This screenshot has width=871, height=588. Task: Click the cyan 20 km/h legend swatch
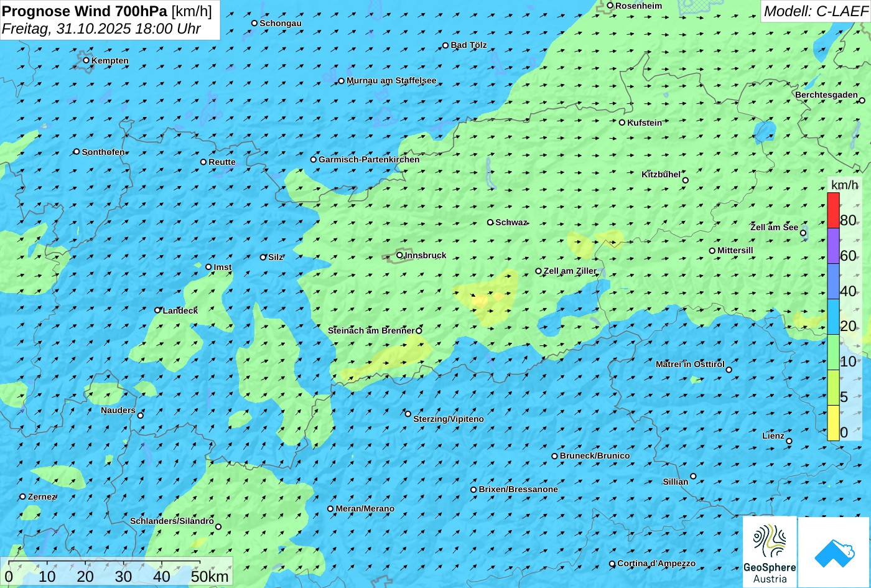tap(833, 317)
